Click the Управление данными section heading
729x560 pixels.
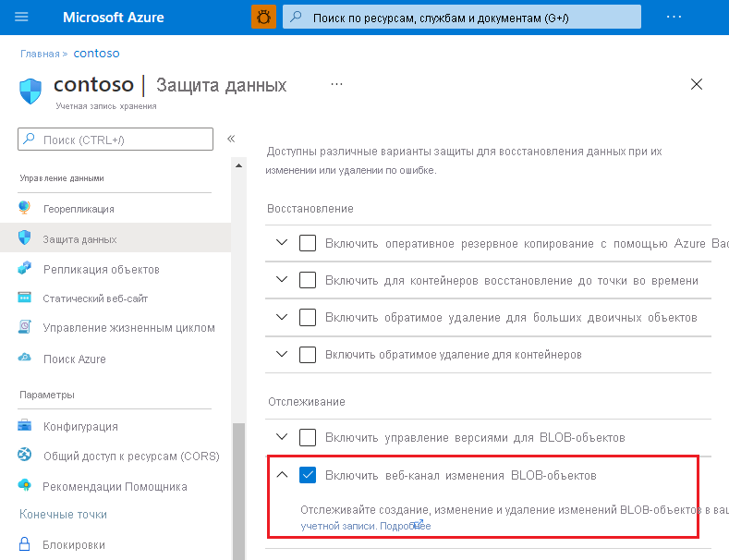62,178
